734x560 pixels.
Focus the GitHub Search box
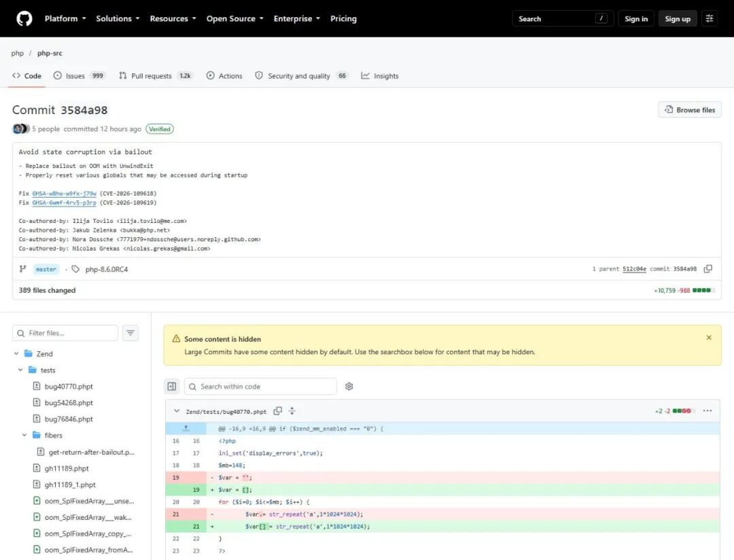click(562, 19)
